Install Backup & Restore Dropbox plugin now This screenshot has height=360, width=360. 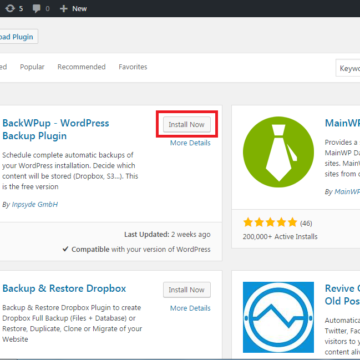tap(187, 290)
